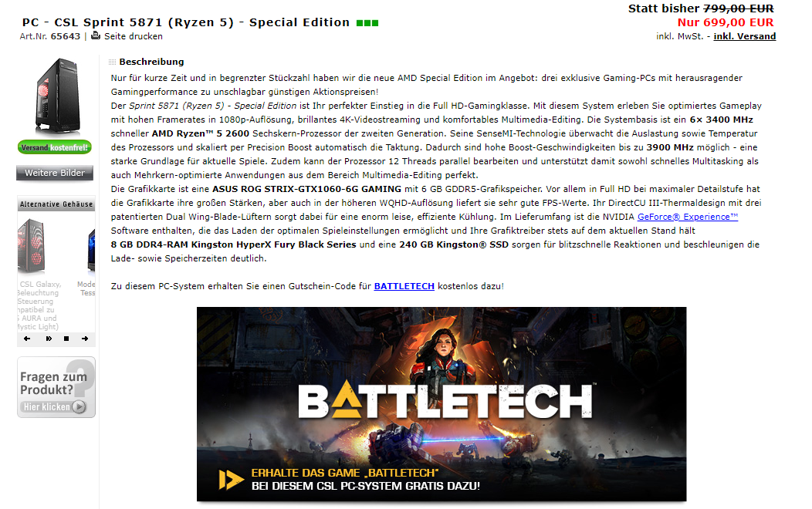Click the Alternative Gehäuse header
The width and height of the screenshot is (812, 509).
pyautogui.click(x=56, y=204)
